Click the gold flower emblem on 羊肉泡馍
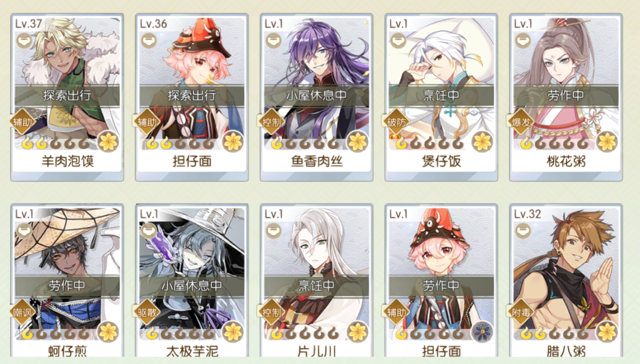The height and width of the screenshot is (364, 640). click(x=108, y=142)
